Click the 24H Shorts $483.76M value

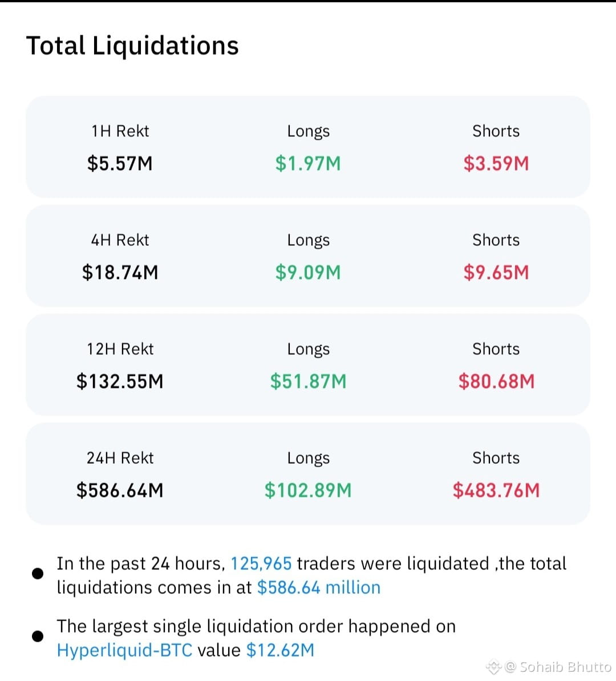[496, 491]
